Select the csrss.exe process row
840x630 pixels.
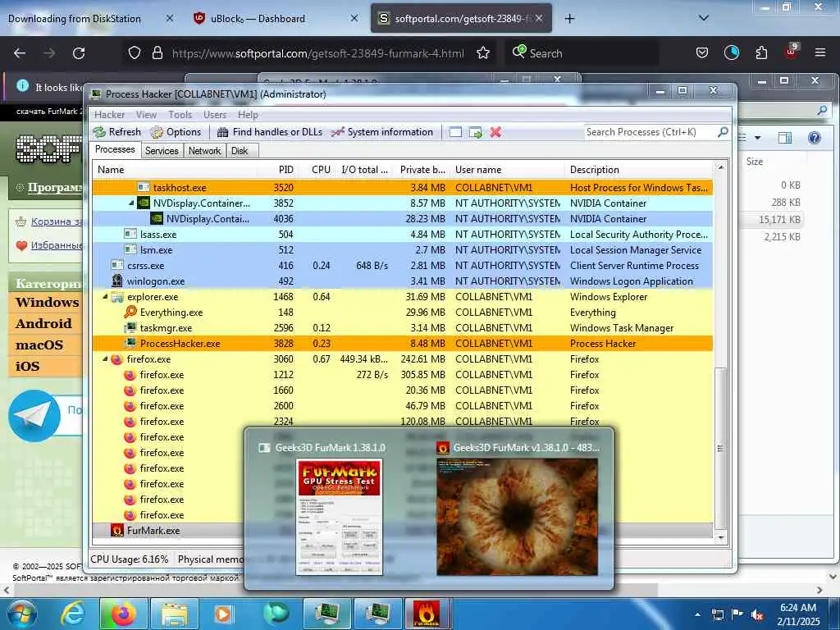click(402, 265)
